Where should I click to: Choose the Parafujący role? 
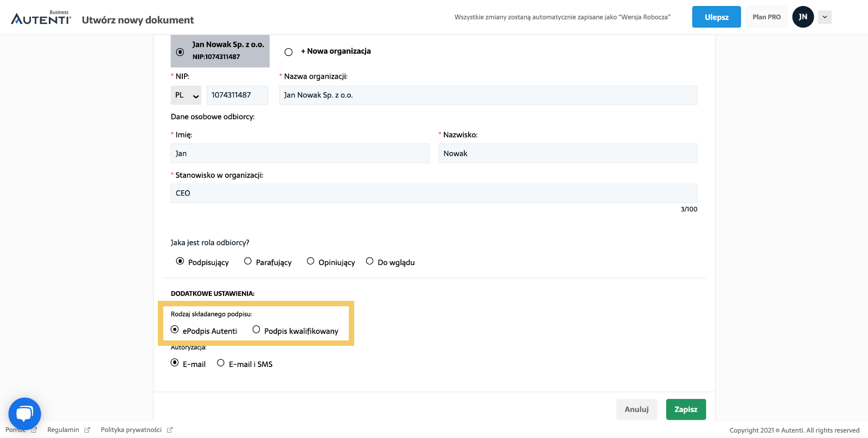click(248, 261)
